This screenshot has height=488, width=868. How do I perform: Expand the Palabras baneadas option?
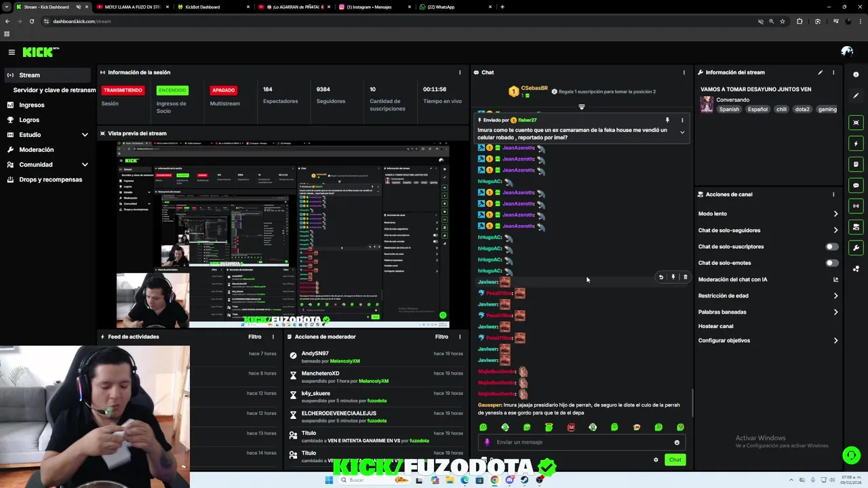click(x=835, y=312)
